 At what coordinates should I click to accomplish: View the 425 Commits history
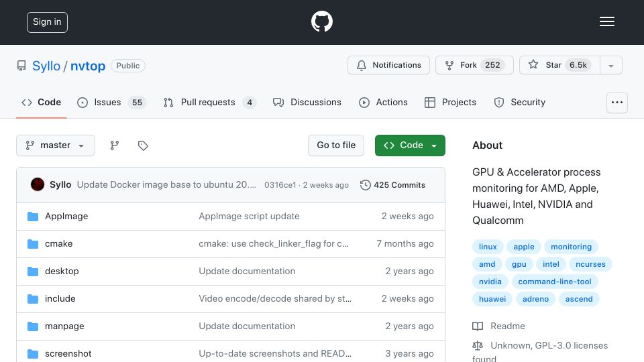(392, 185)
